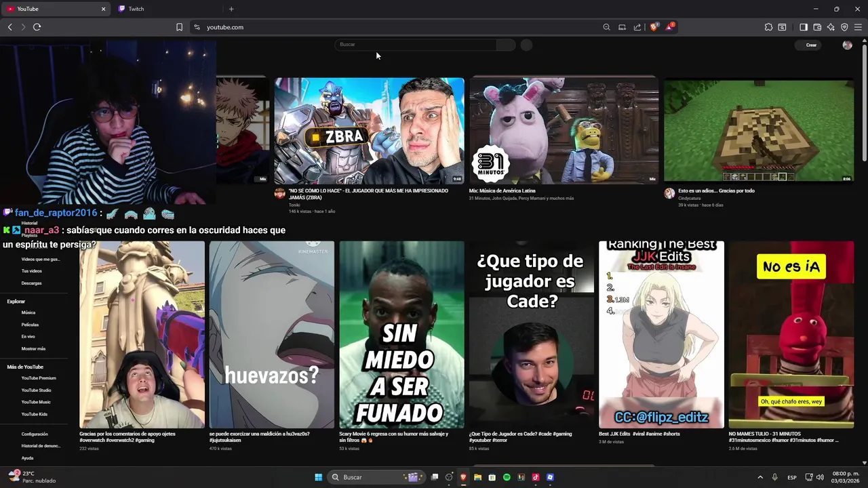This screenshot has width=868, height=488.
Task: Open 'SIN MIEDO A SER FUNADO' short
Action: (x=401, y=335)
